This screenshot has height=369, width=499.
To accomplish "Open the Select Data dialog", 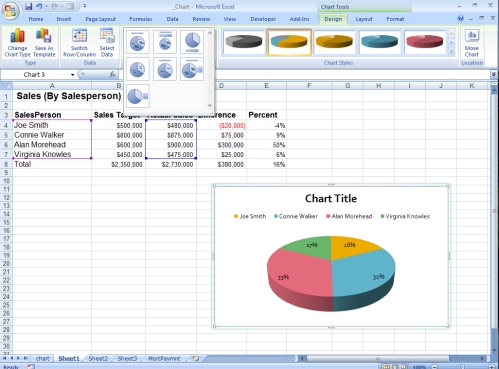I will click(107, 43).
